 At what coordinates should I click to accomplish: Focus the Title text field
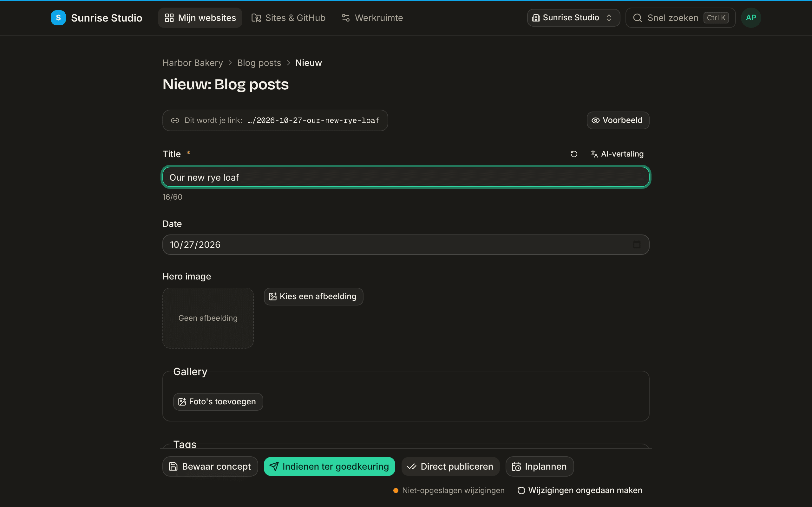tap(406, 177)
